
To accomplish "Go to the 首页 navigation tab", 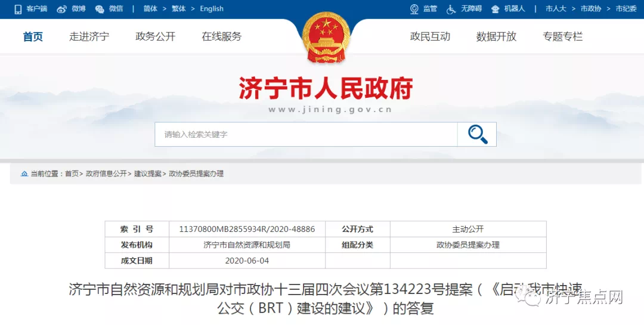I will tap(33, 36).
